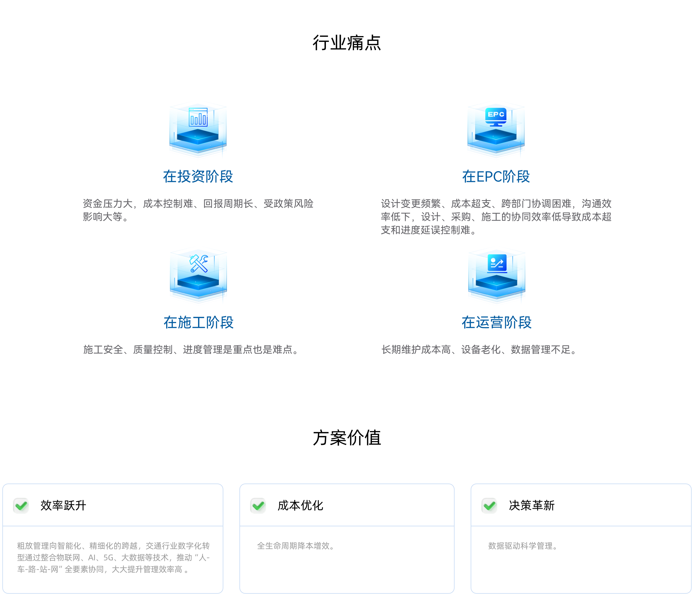
Task: Click the 在施工阶段 heading
Action: click(199, 322)
